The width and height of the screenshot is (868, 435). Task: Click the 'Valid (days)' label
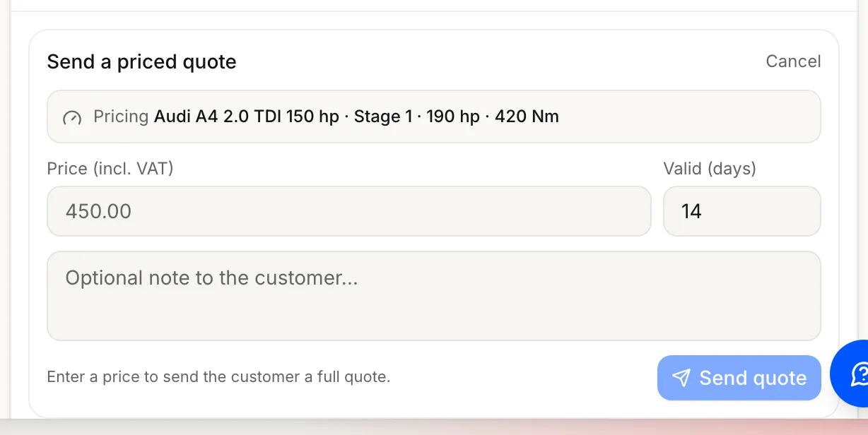(710, 169)
